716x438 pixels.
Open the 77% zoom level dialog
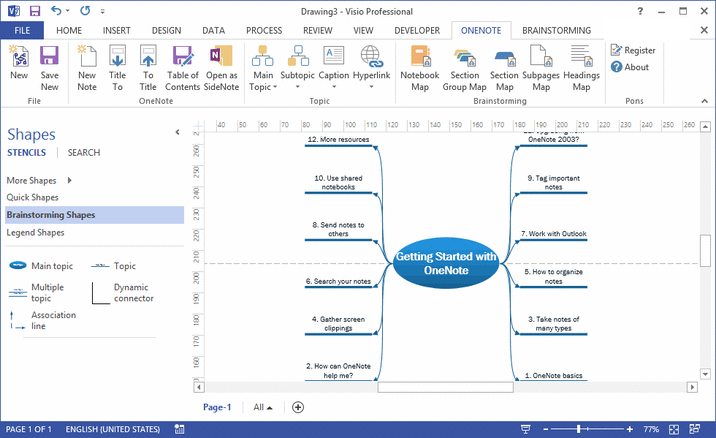point(651,429)
